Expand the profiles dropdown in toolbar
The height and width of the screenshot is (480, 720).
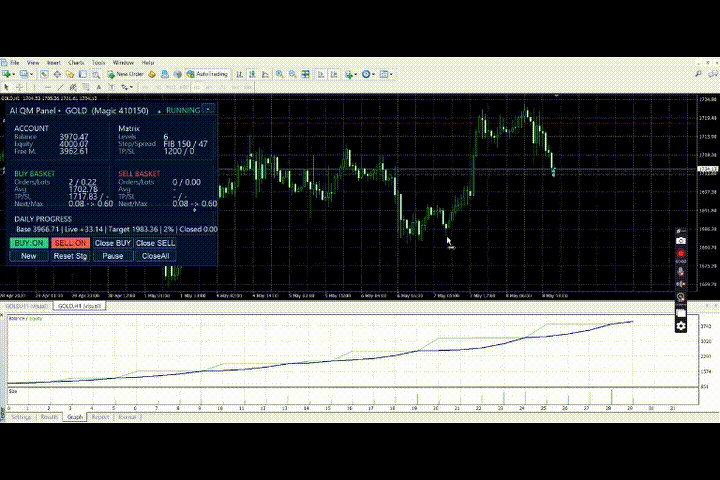click(31, 74)
